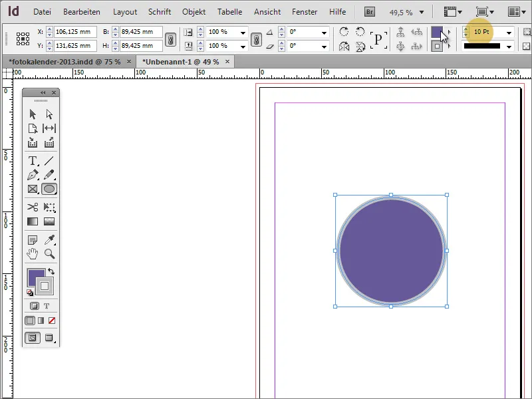532x399 pixels.
Task: Reset to default fill and stroke
Action: [x=30, y=293]
